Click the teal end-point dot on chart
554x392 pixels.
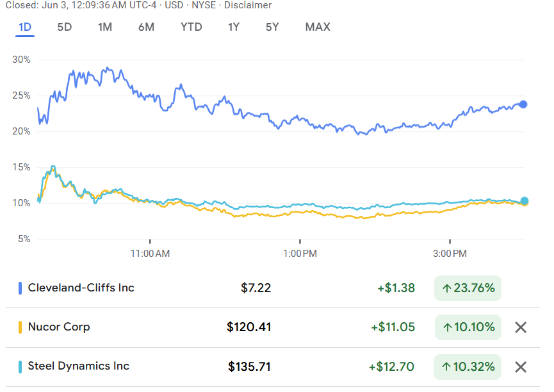tap(525, 201)
